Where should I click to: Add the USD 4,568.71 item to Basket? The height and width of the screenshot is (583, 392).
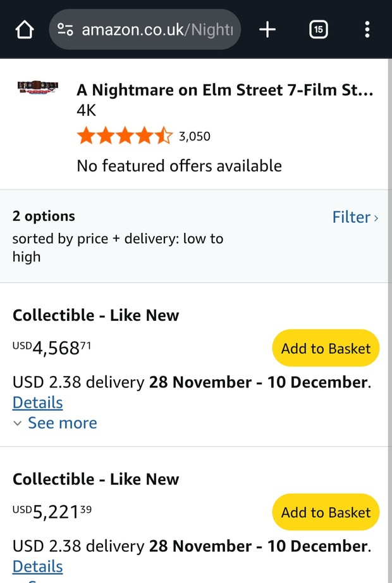326,348
